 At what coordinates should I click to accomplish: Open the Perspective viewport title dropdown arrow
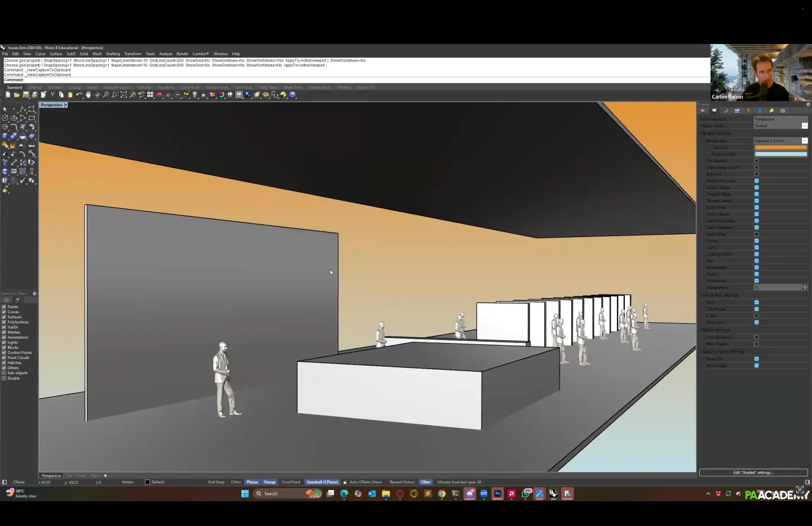(x=66, y=105)
